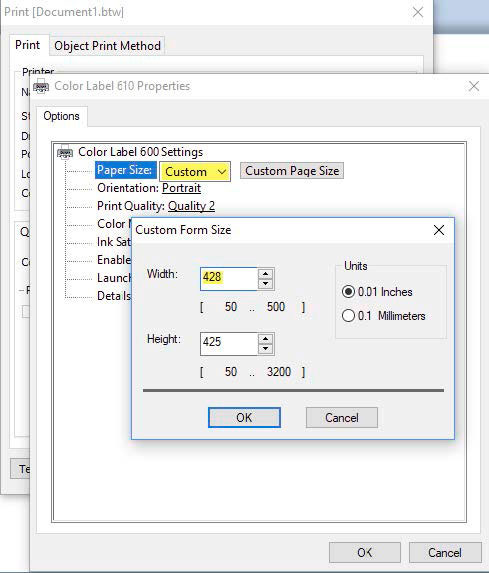This screenshot has height=573, width=489.
Task: Click printer icon in Color Label 610 Properties title
Action: 41,87
